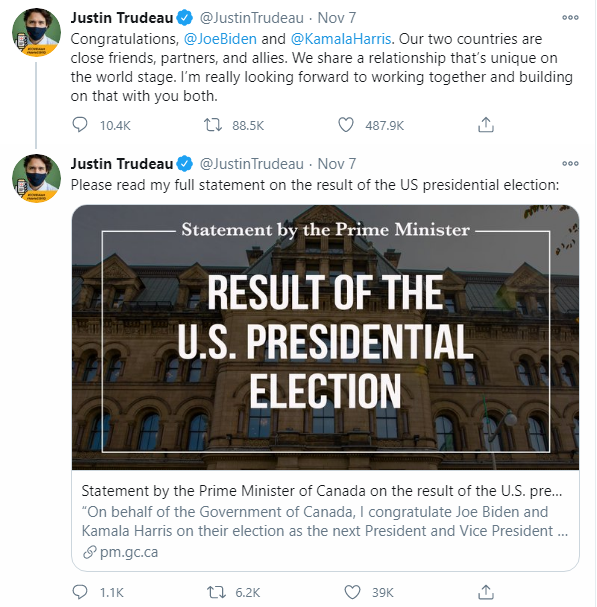Image resolution: width=597 pixels, height=607 pixels.
Task: Open more options menu on first tweet
Action: [570, 17]
